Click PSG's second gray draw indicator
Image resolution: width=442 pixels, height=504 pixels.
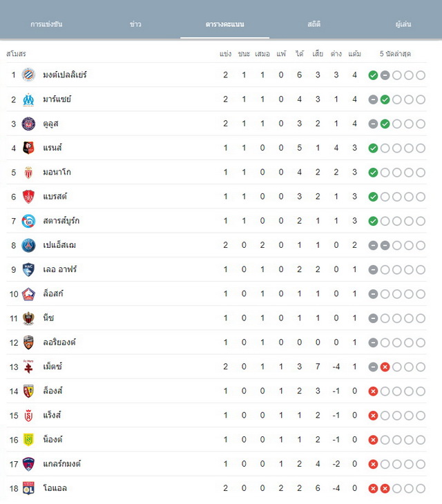(385, 246)
